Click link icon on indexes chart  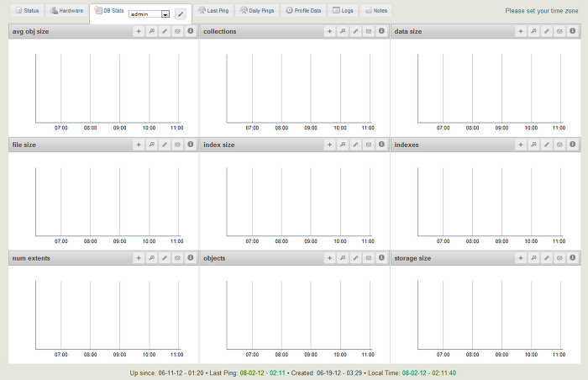pyautogui.click(x=546, y=145)
